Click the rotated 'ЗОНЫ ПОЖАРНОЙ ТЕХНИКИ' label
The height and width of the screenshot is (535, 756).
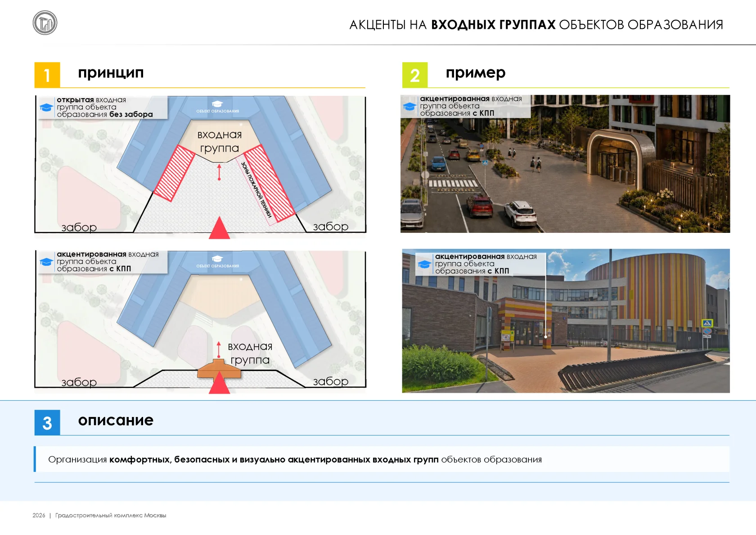(256, 190)
